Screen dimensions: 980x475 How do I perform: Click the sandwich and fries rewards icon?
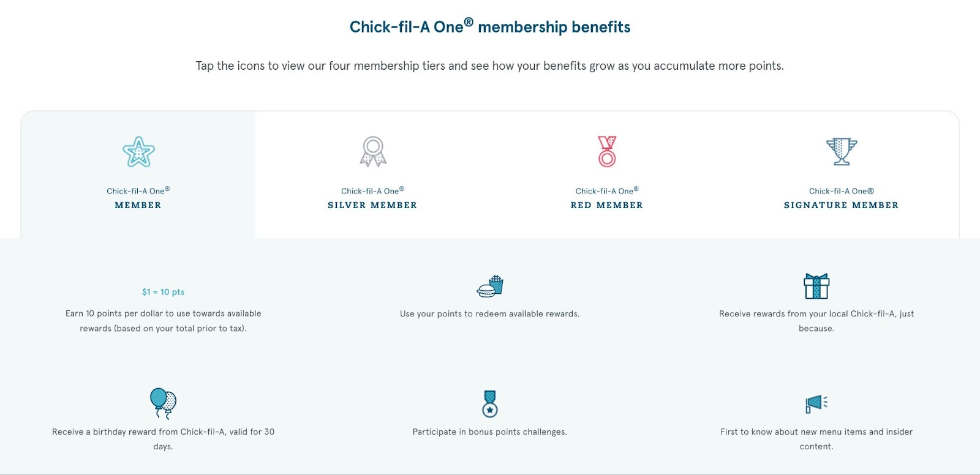tap(490, 286)
